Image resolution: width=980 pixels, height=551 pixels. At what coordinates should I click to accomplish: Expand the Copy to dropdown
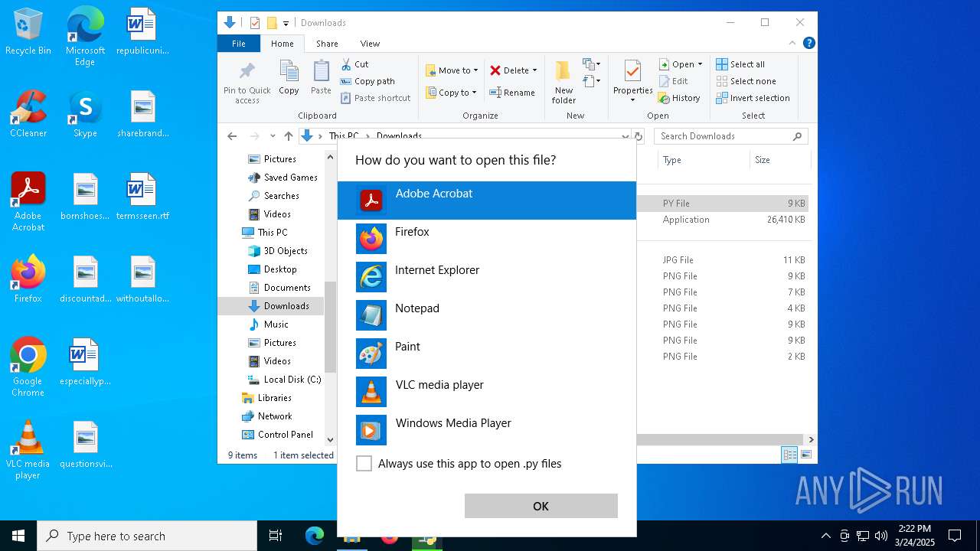click(x=475, y=93)
